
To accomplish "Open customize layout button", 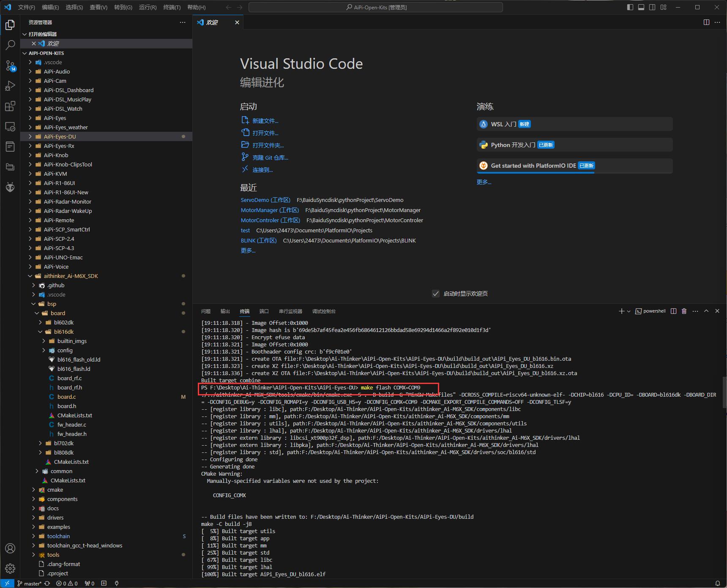I will (x=663, y=7).
